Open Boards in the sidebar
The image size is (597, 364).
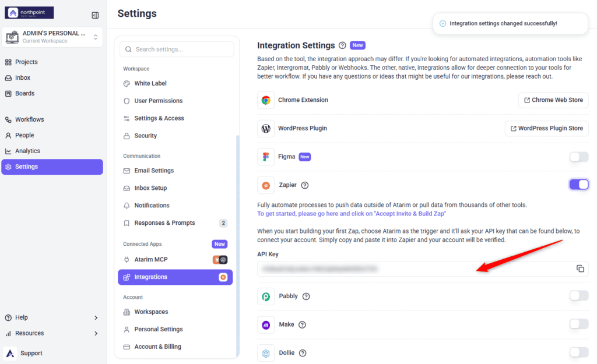[x=52, y=93]
